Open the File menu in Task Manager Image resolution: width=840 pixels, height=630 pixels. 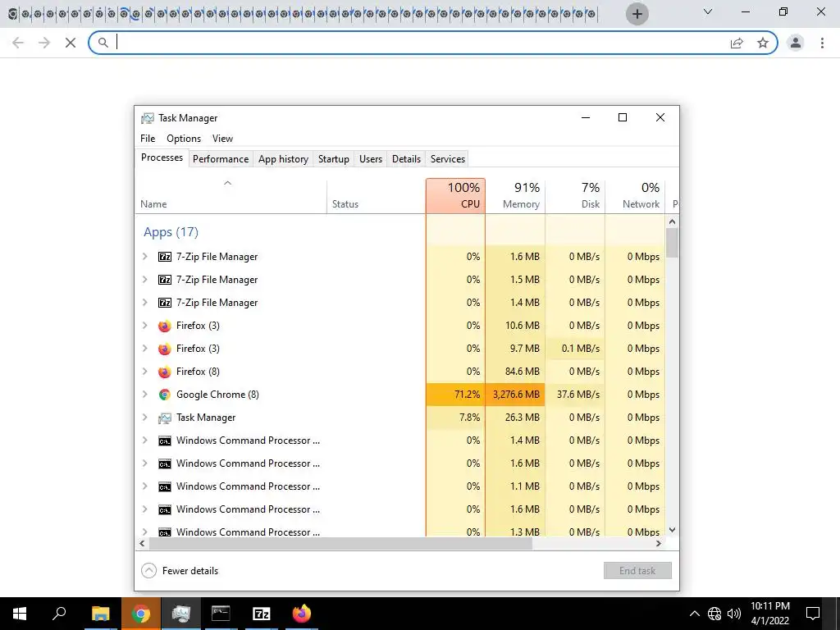(x=148, y=138)
